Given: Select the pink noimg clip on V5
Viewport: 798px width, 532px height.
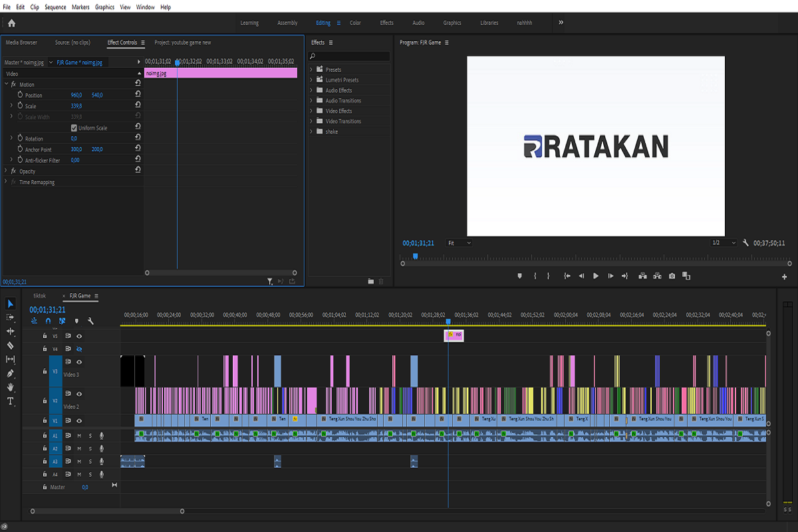Looking at the screenshot, I should click(x=454, y=335).
